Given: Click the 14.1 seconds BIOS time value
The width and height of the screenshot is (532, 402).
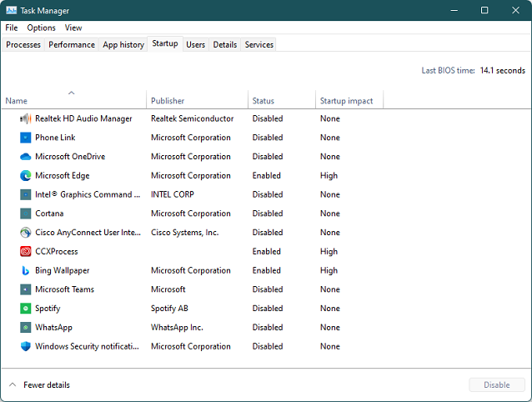Looking at the screenshot, I should (x=503, y=71).
